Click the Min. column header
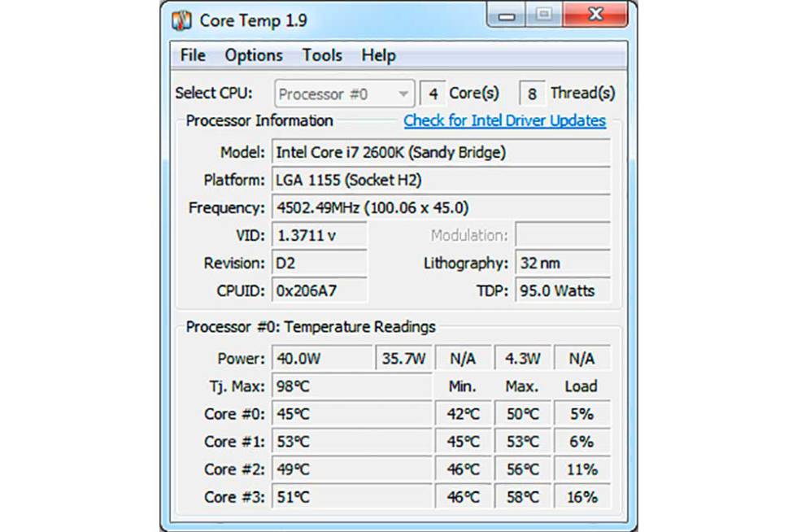This screenshot has height=532, width=797. tap(463, 386)
